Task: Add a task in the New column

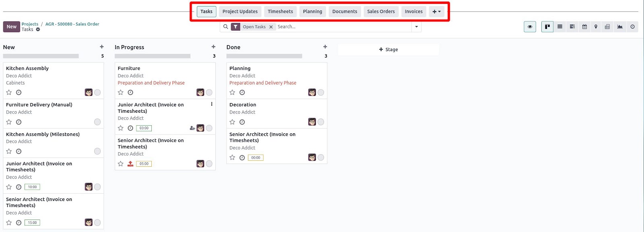Action: coord(102,47)
